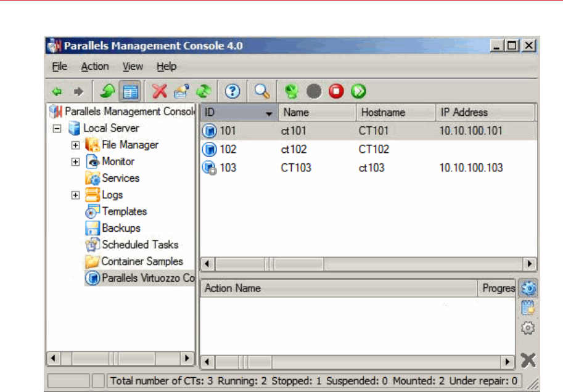563x392 pixels.
Task: Toggle the blue list-view pane toolbar icon
Action: [x=130, y=91]
